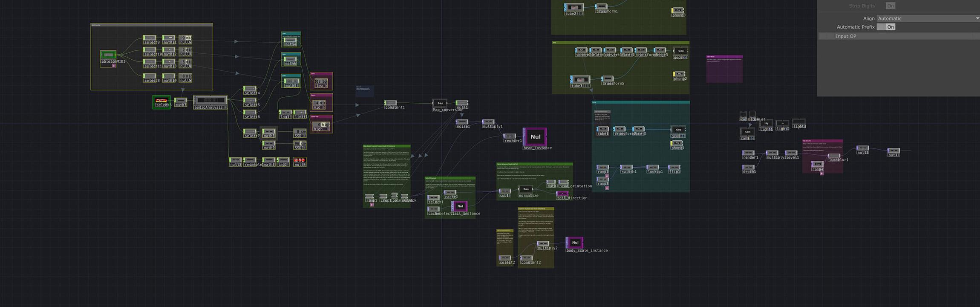Select the noise1 CHOP node
This screenshot has width=980, height=307.
coord(462,122)
